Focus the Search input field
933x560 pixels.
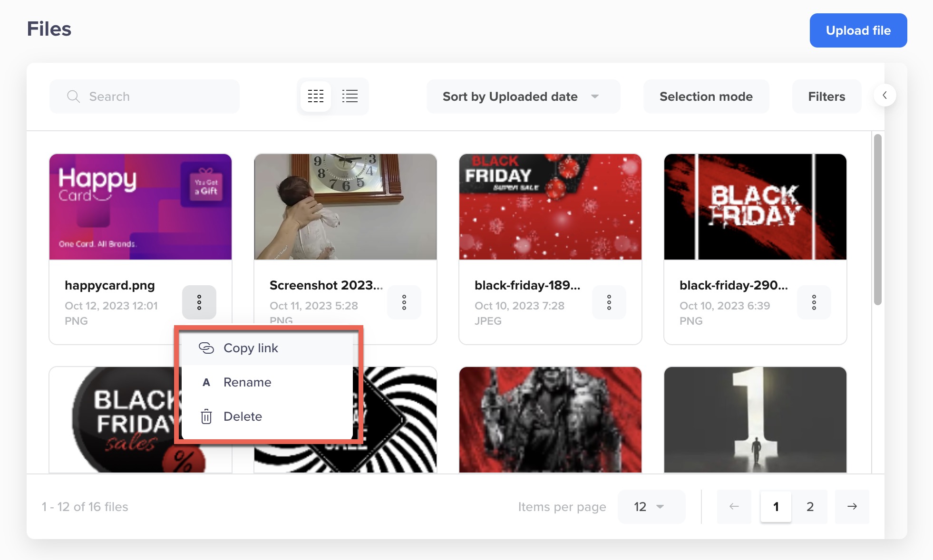[144, 97]
